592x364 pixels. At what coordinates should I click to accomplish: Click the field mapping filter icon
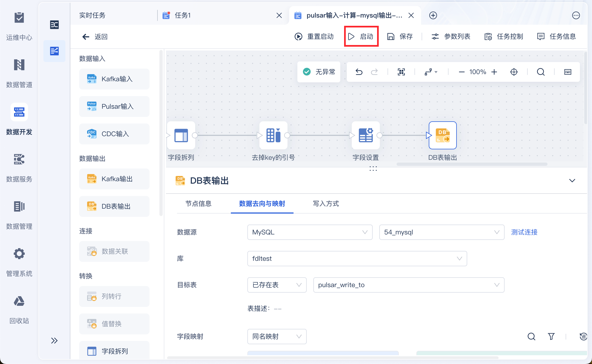(x=551, y=336)
